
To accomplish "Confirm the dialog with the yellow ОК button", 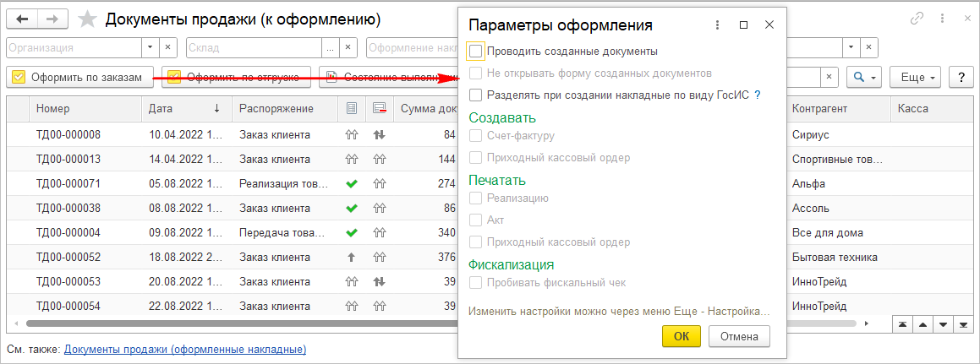I will coord(682,336).
